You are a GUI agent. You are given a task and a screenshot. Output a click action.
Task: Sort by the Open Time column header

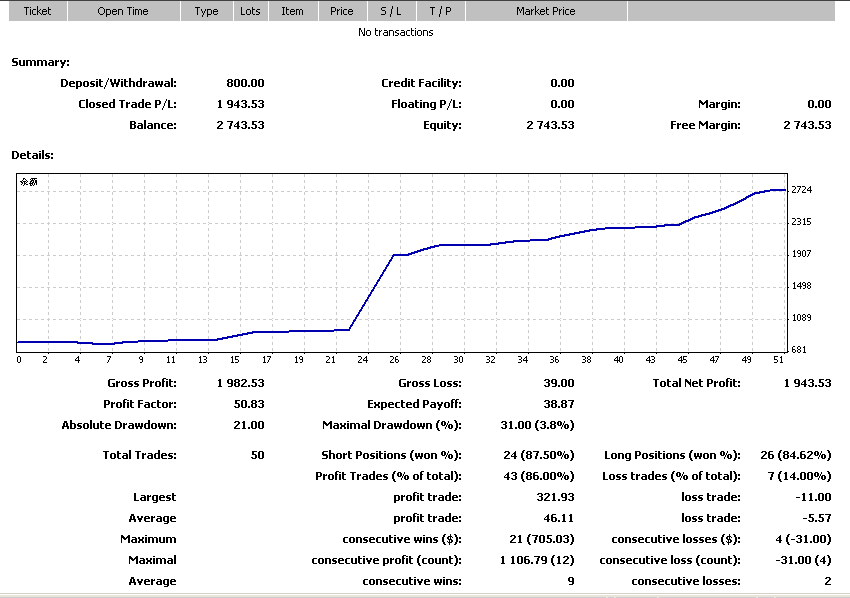(x=124, y=11)
